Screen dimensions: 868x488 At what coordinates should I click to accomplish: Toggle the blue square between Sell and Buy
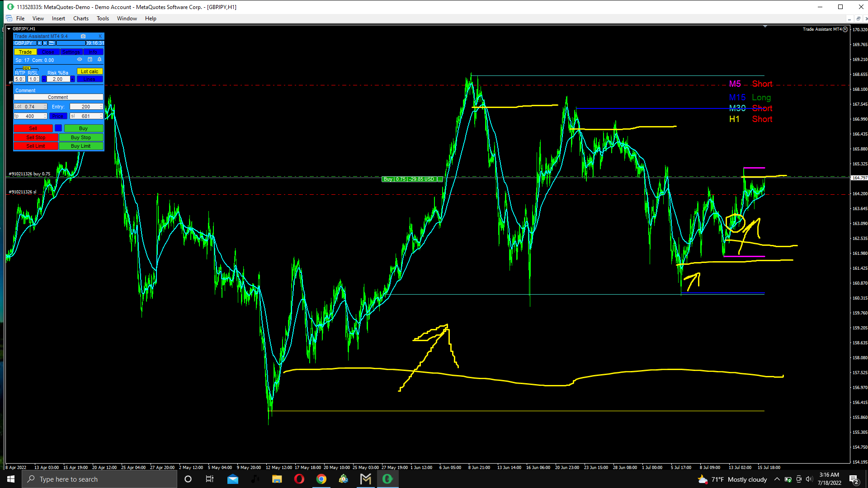click(x=58, y=128)
